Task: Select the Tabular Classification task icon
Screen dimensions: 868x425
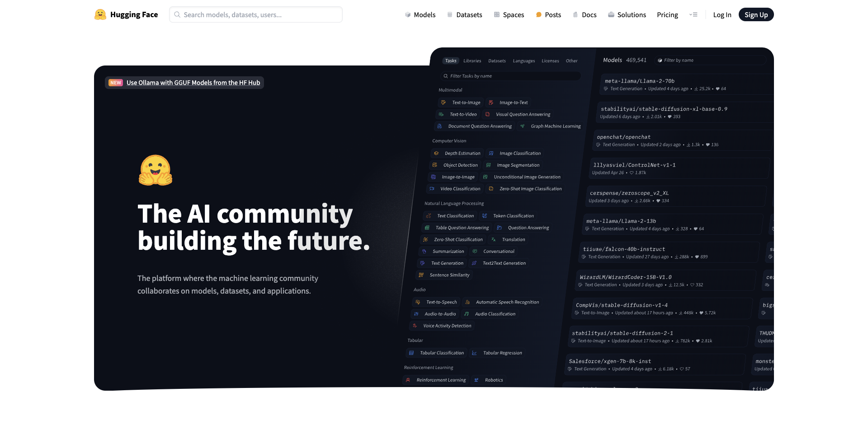Action: point(411,353)
